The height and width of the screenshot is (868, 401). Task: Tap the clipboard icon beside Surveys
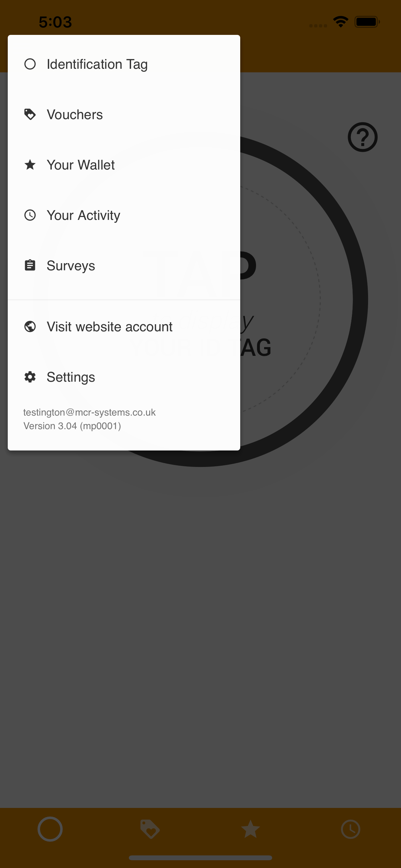click(30, 265)
